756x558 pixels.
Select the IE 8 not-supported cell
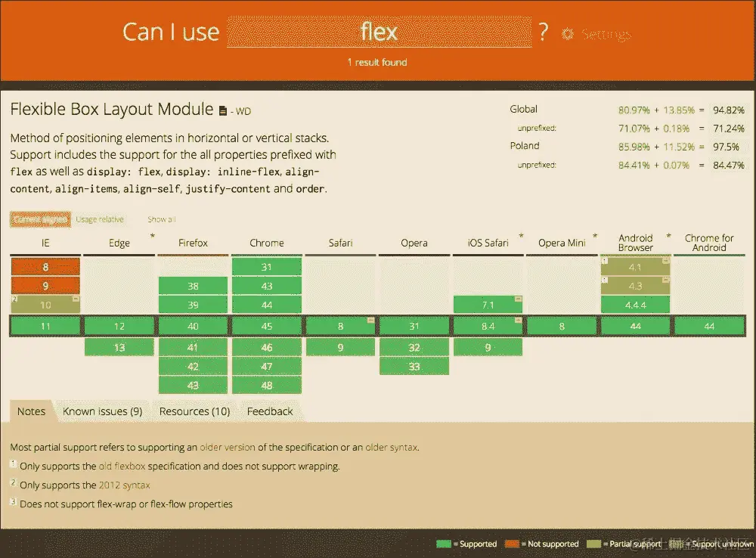tap(45, 267)
